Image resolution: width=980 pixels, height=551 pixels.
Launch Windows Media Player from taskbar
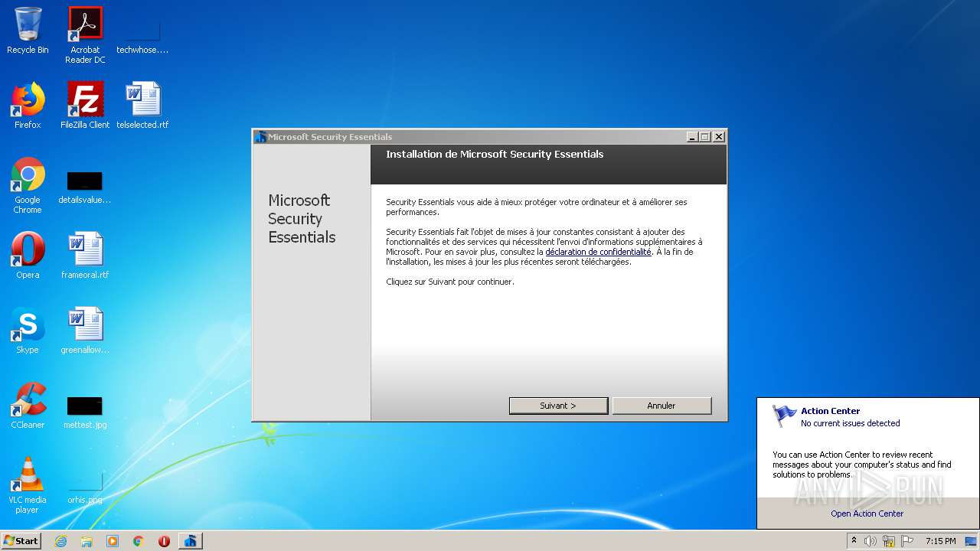click(113, 541)
